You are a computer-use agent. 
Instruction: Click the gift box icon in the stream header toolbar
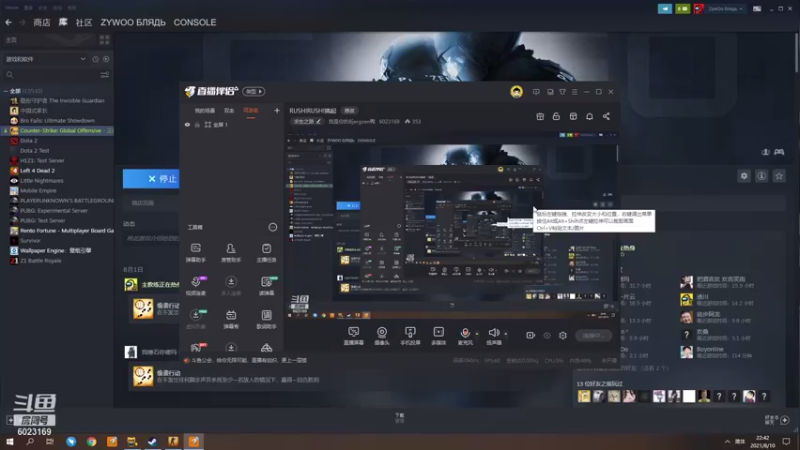coord(540,116)
